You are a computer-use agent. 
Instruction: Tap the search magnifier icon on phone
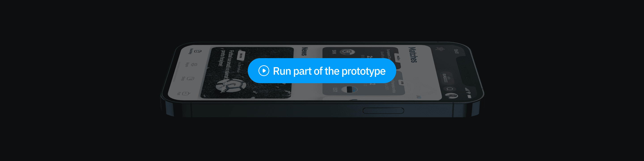pos(449,89)
